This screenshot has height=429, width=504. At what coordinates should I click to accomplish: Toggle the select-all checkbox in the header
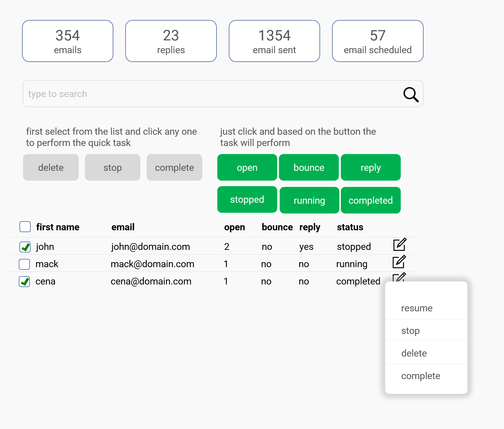(x=25, y=227)
